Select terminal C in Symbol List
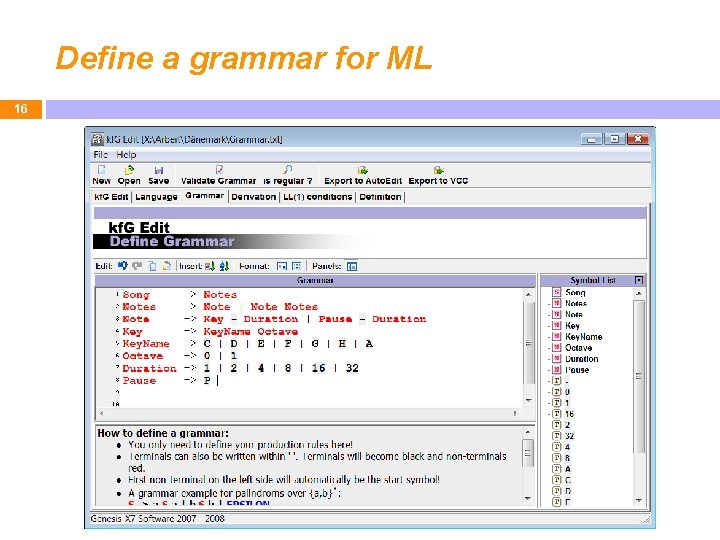The width and height of the screenshot is (720, 540). 568,480
